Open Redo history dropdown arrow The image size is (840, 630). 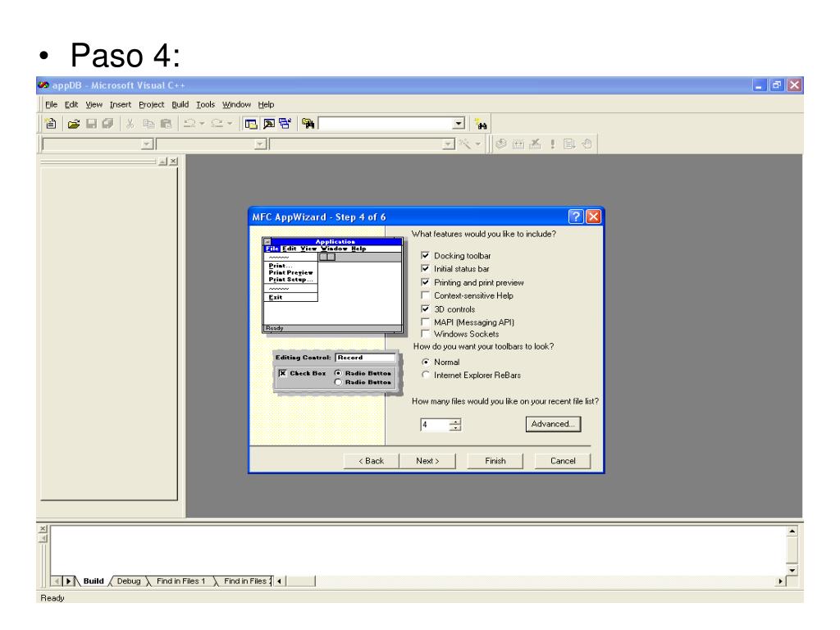click(x=230, y=124)
